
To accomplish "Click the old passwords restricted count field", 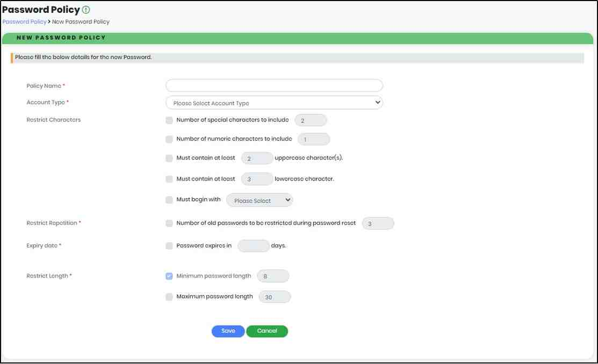I will coord(378,223).
